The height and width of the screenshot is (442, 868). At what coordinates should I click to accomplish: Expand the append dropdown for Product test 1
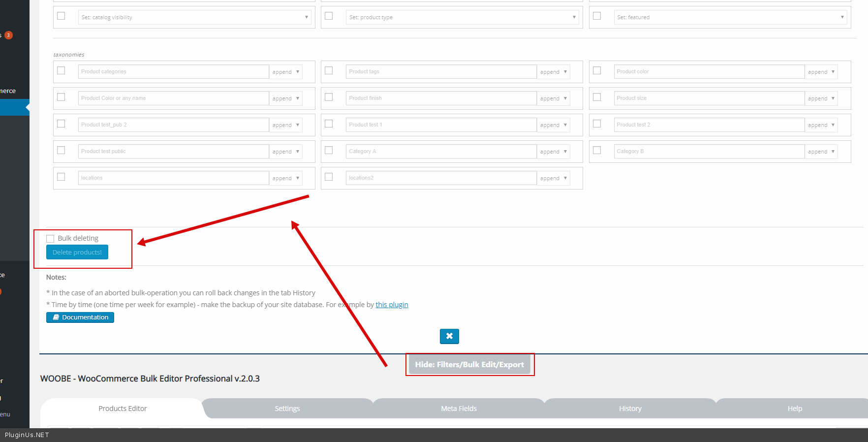point(554,125)
